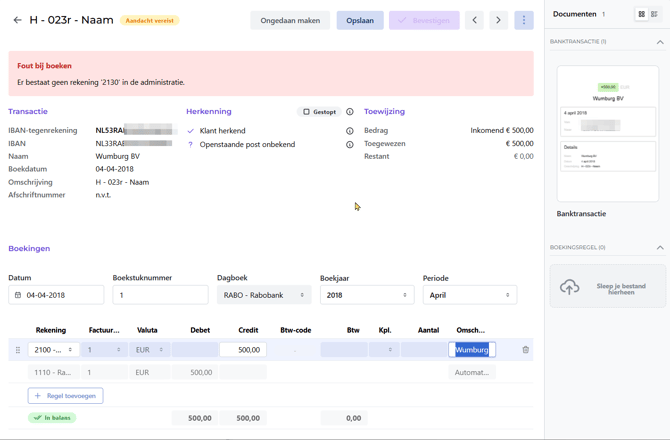This screenshot has height=440, width=670.
Task: Open the Periode April dropdown
Action: coord(470,295)
